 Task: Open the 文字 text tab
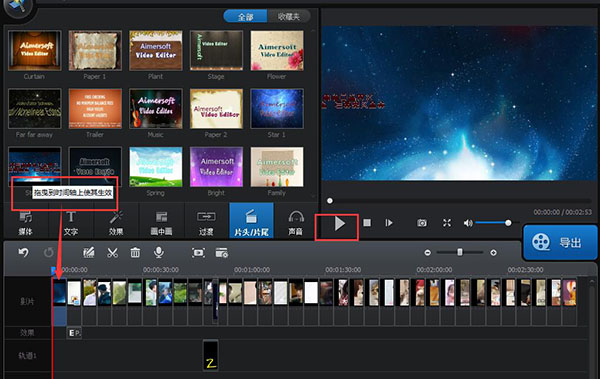point(71,223)
